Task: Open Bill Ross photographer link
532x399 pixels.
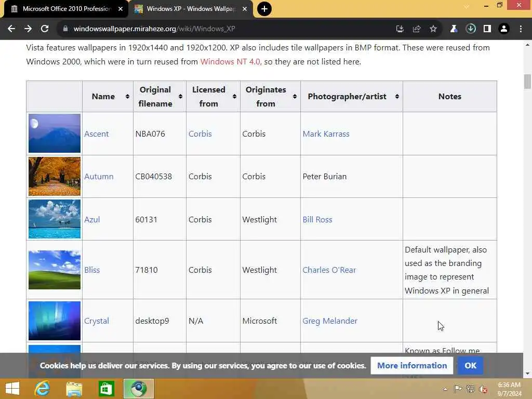Action: tap(317, 220)
